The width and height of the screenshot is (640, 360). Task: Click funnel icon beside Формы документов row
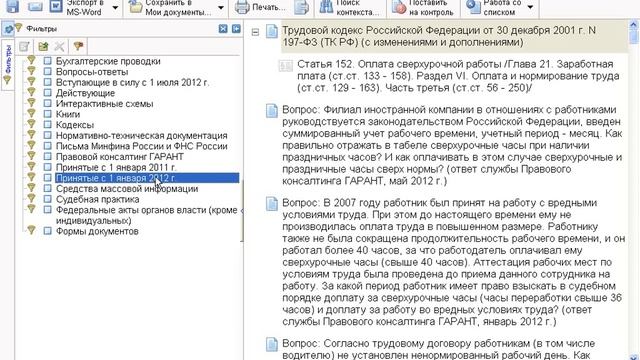click(31, 230)
